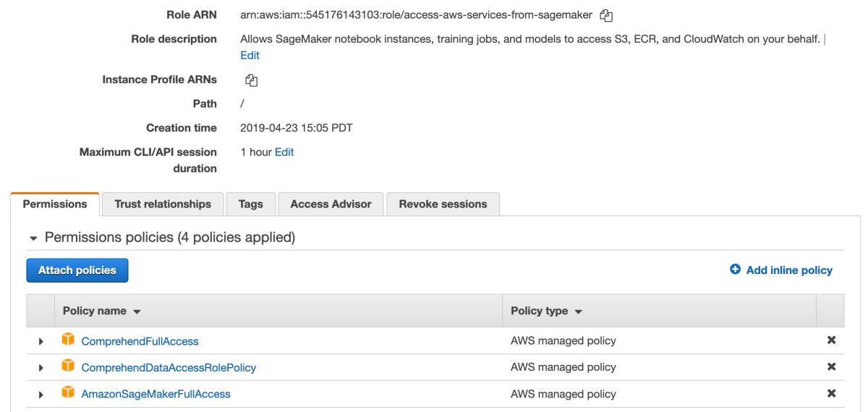Screen dimensions: 868x412
Task: Detach ComprehendDataAccessRolePolicy using X icon
Action: tap(831, 366)
